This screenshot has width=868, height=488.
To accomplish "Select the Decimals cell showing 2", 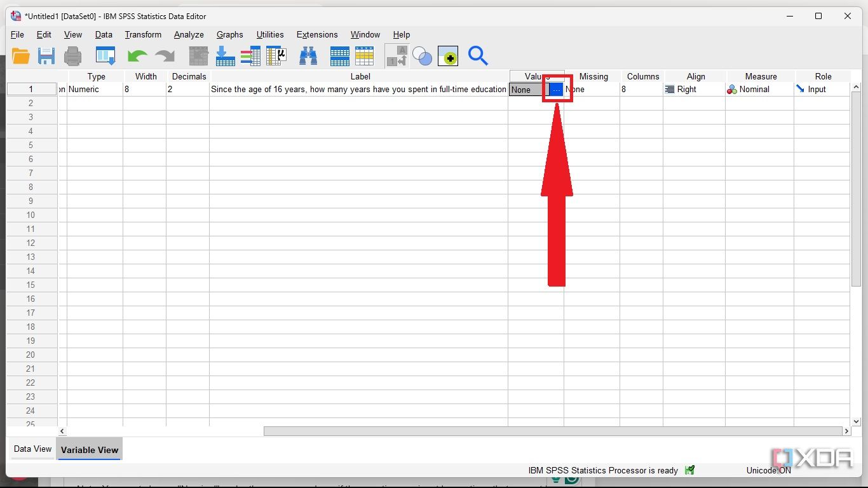I will pyautogui.click(x=188, y=90).
